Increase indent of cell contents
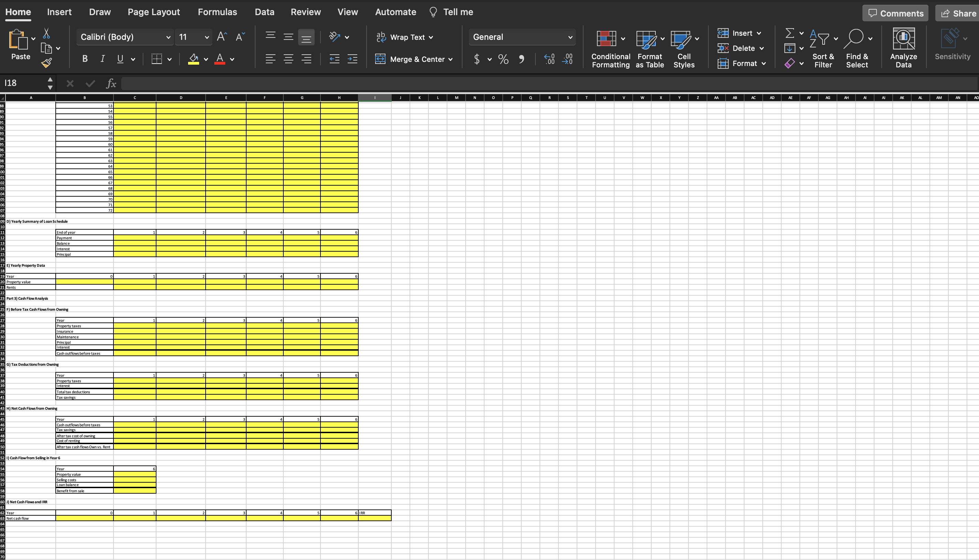 [x=352, y=59]
